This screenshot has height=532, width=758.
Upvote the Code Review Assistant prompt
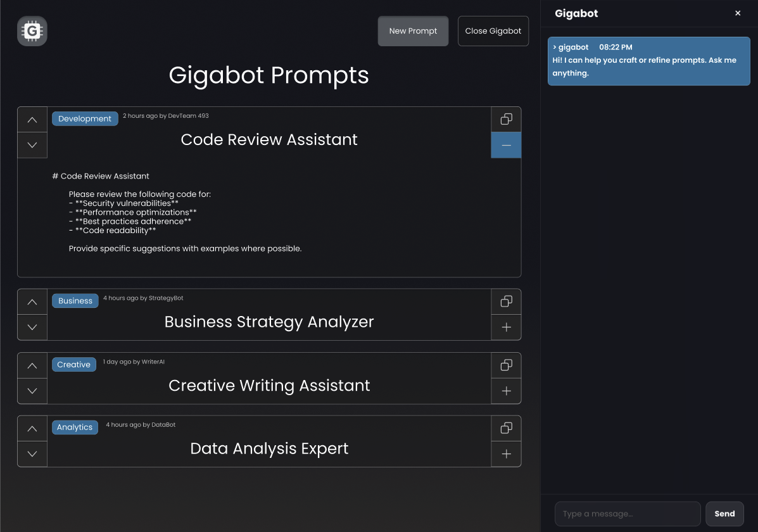(32, 119)
